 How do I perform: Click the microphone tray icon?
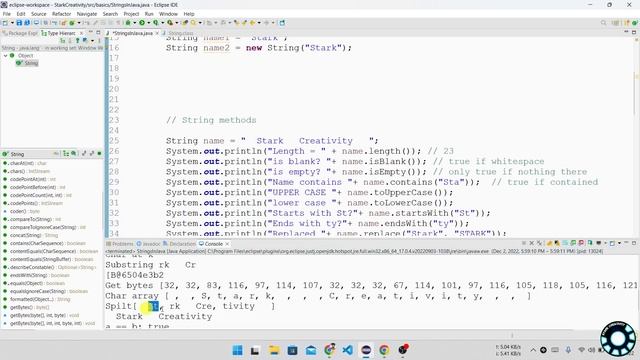pyautogui.click(x=568, y=350)
